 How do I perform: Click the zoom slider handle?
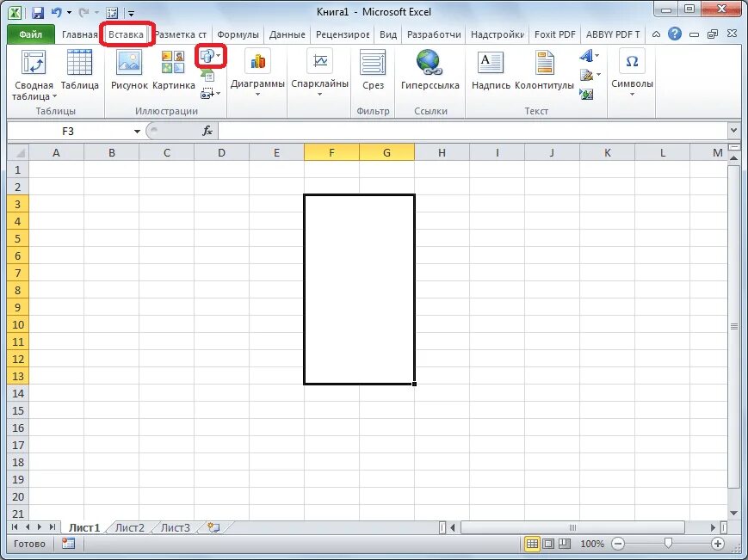click(x=668, y=544)
